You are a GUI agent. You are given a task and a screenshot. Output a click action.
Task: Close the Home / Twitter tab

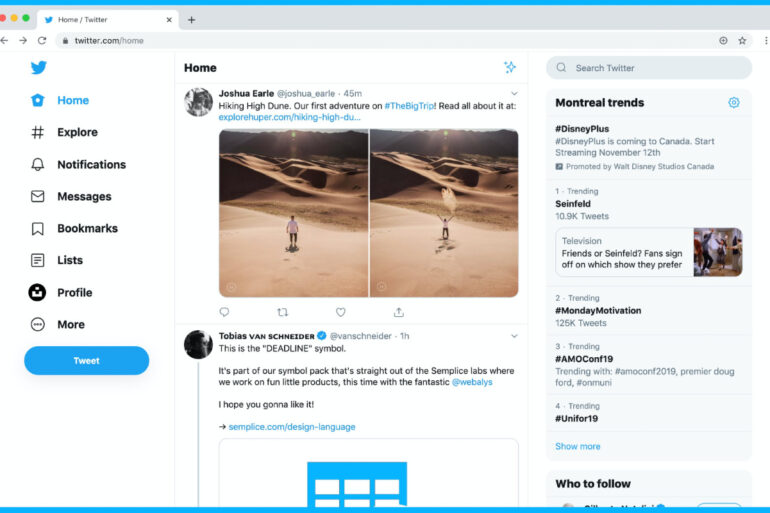coord(169,20)
